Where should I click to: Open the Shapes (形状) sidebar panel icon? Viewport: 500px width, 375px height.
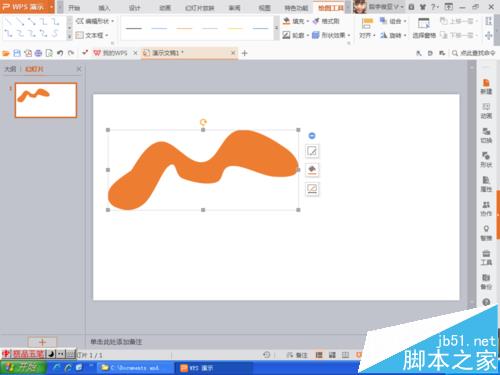pos(486,160)
